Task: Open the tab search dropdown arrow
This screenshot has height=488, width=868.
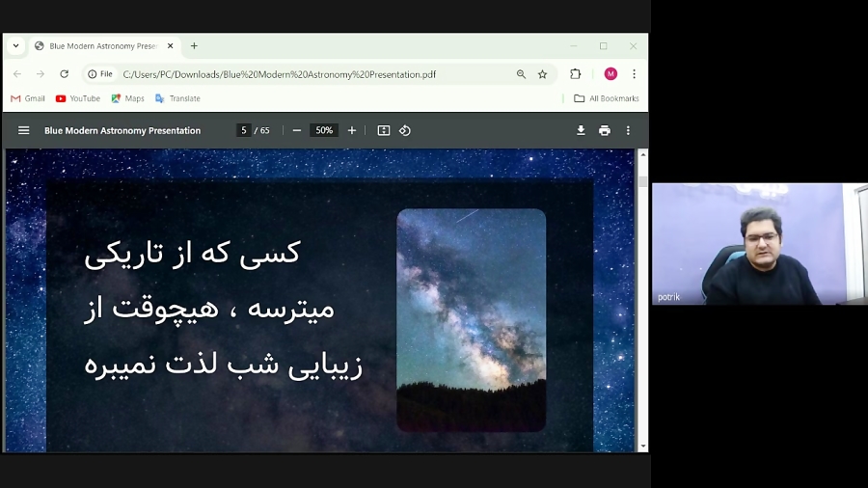Action: pyautogui.click(x=16, y=46)
